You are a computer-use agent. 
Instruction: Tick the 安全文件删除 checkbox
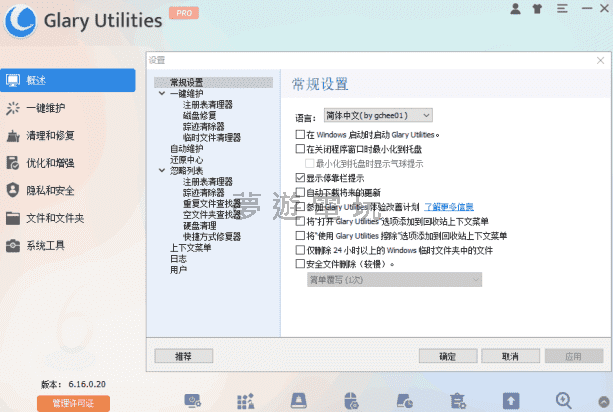(300, 265)
